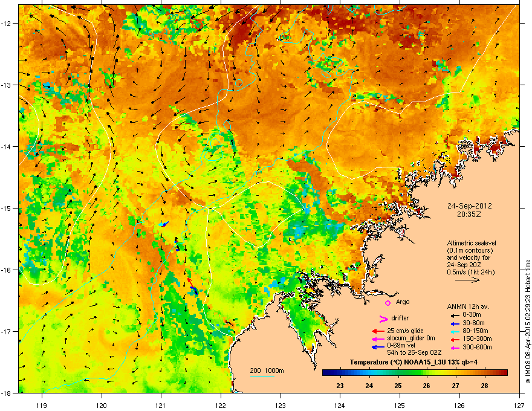
Task: Click the cyan 80-150m ANMN arrow
Action: 454,331
